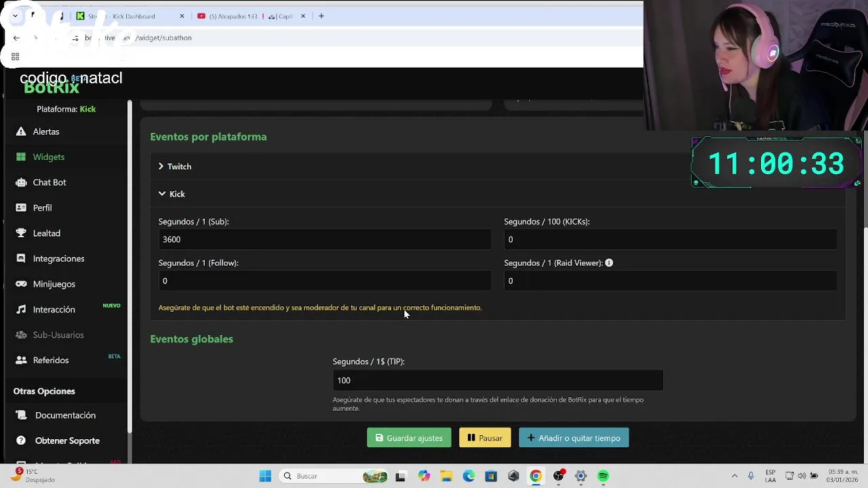This screenshot has height=488, width=868.
Task: Click the Referidos people icon
Action: click(x=21, y=361)
